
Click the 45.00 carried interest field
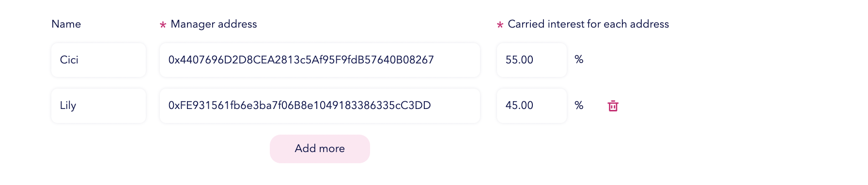tap(531, 106)
